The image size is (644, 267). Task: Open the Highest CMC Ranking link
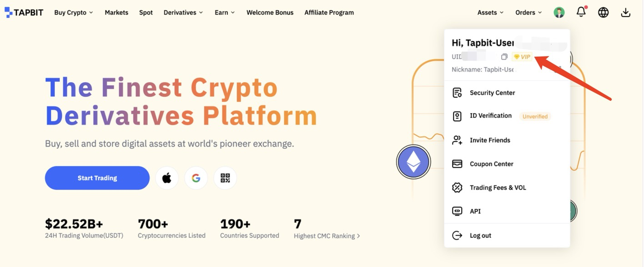click(327, 236)
